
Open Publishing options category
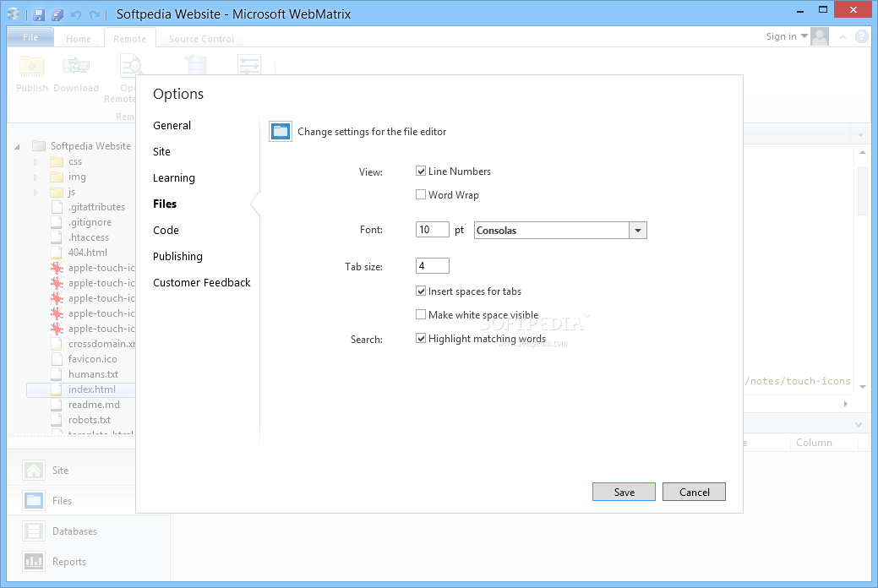click(178, 257)
